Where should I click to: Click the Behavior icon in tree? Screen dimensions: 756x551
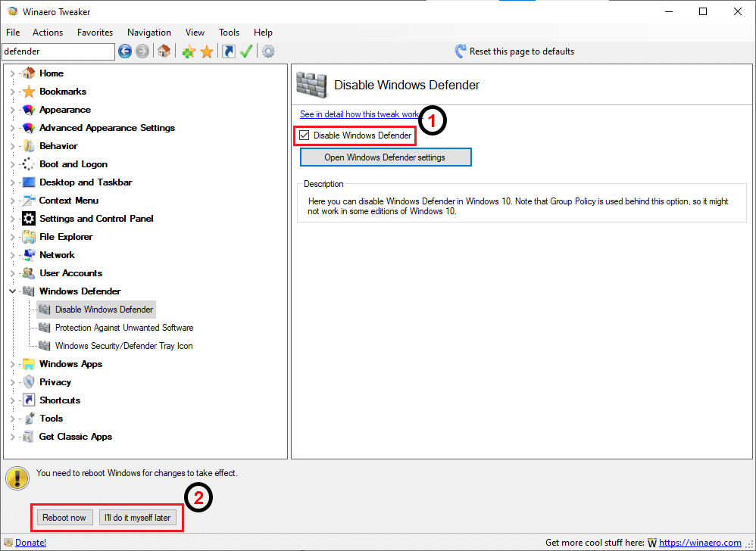(29, 146)
